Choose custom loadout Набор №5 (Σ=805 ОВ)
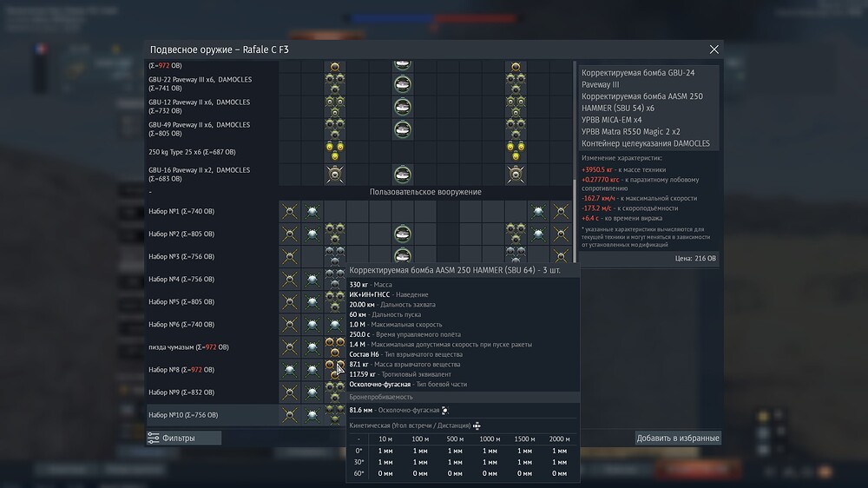The width and height of the screenshot is (868, 488). 181,302
